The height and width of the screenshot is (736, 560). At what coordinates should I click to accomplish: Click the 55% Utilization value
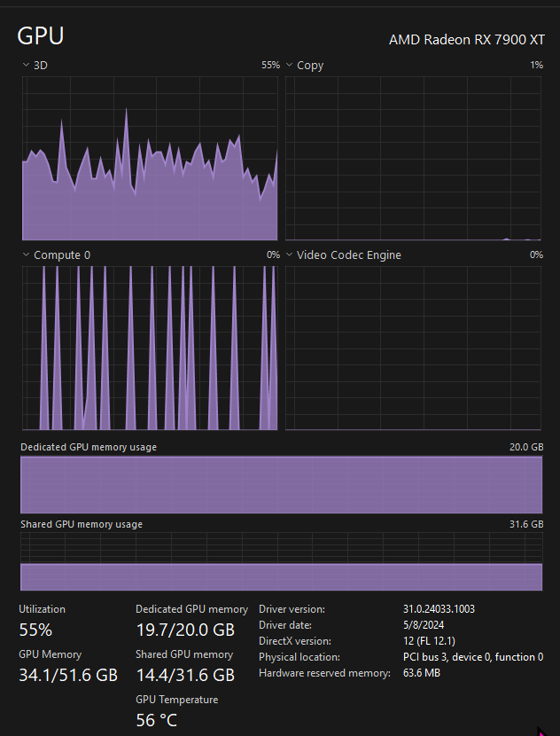[35, 630]
